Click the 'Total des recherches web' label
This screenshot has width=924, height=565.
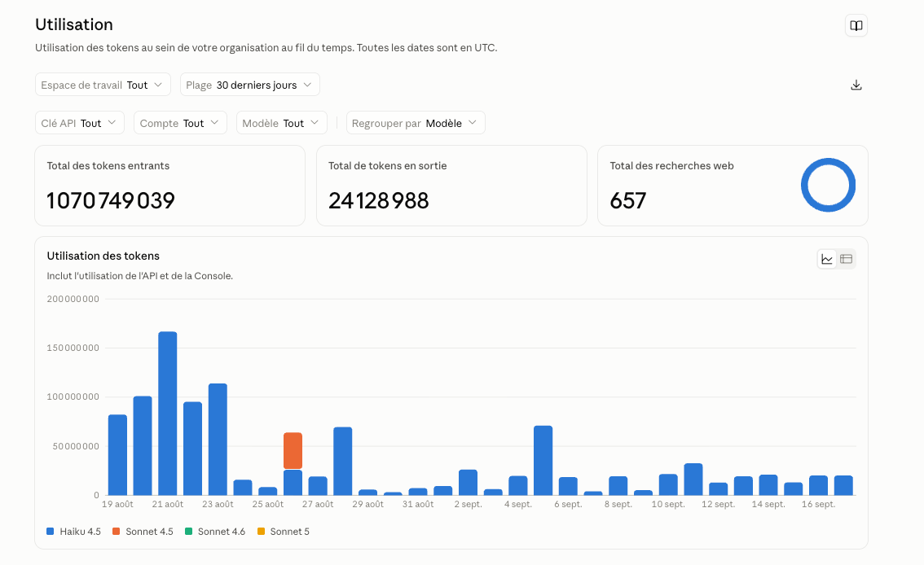pyautogui.click(x=671, y=166)
